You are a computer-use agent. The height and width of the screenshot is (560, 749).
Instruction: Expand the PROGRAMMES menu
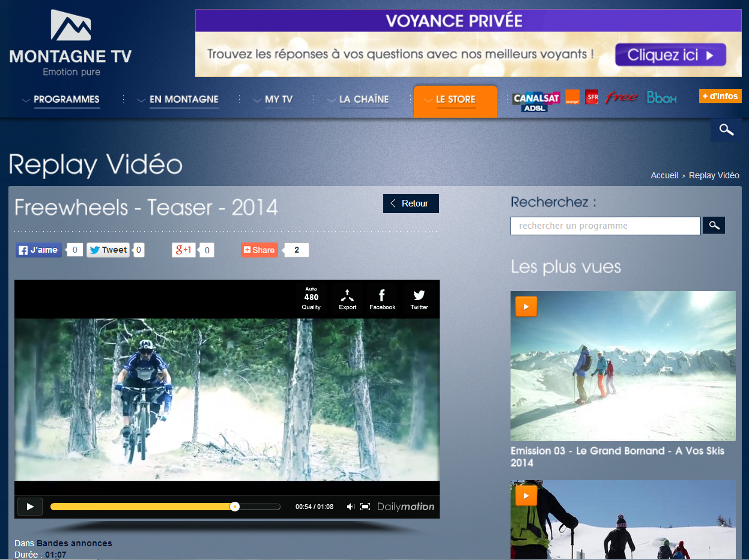click(x=66, y=100)
